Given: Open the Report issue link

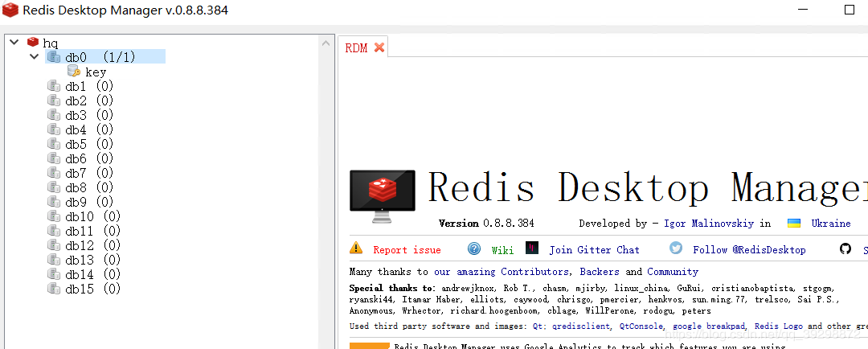Looking at the screenshot, I should tap(407, 250).
